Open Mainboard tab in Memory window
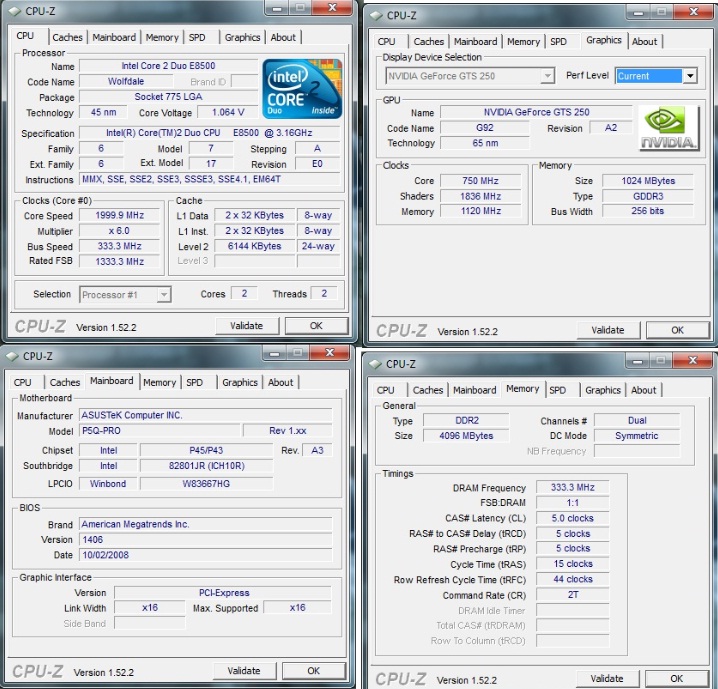 474,390
